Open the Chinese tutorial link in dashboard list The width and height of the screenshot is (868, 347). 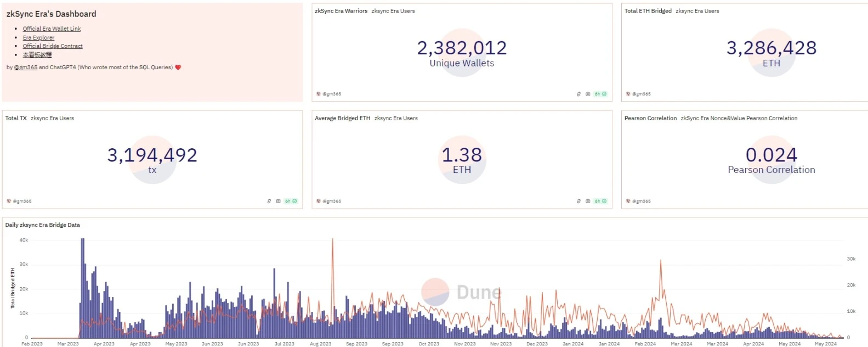[x=37, y=55]
